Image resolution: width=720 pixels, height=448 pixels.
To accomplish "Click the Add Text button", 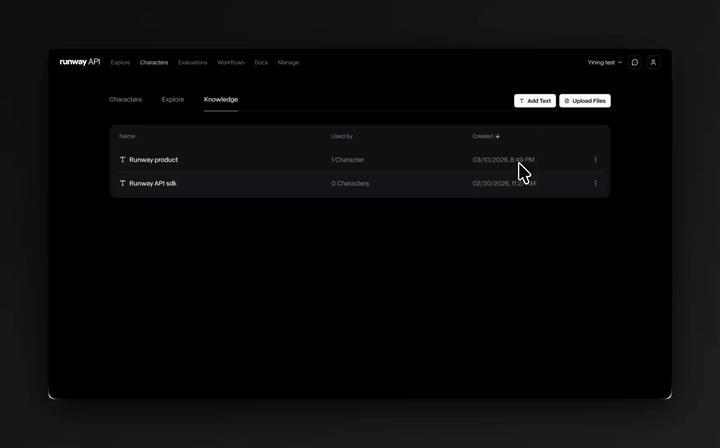I will coord(535,101).
